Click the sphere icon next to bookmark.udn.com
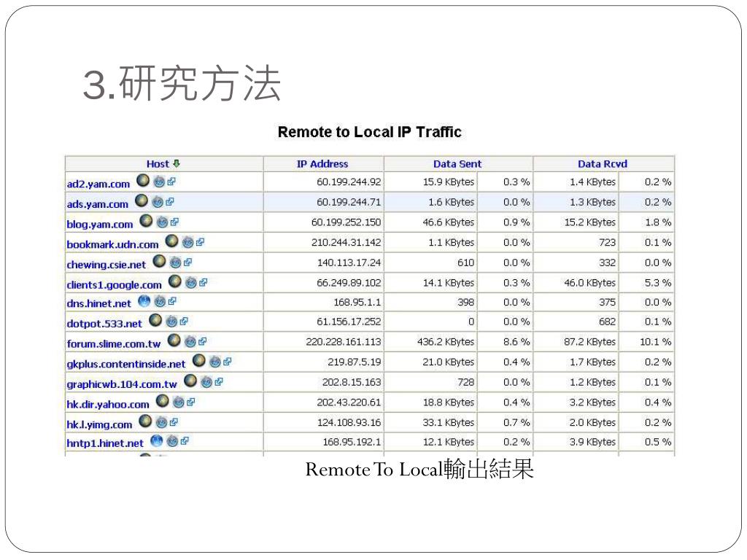This screenshot has height=560, width=747. point(171,241)
